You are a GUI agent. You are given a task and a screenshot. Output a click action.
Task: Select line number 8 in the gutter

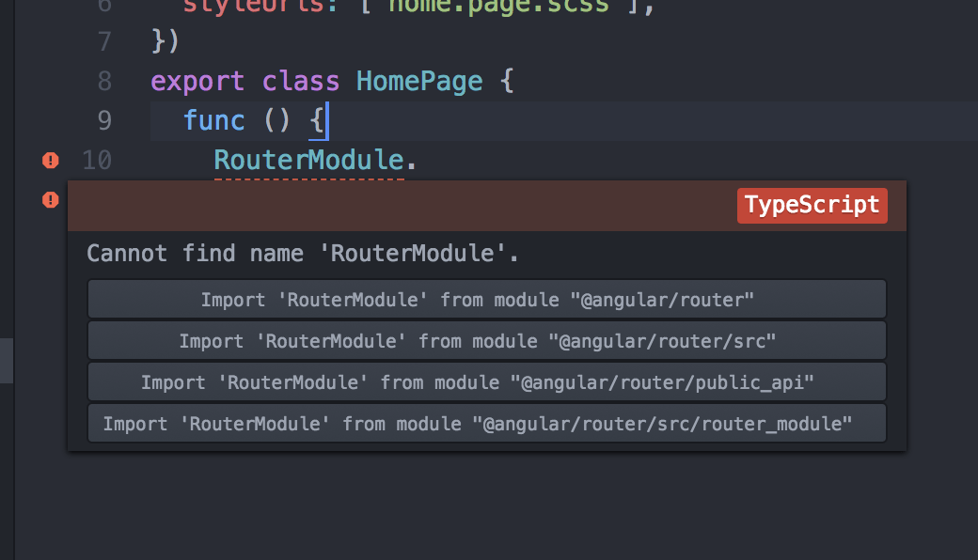[x=103, y=81]
